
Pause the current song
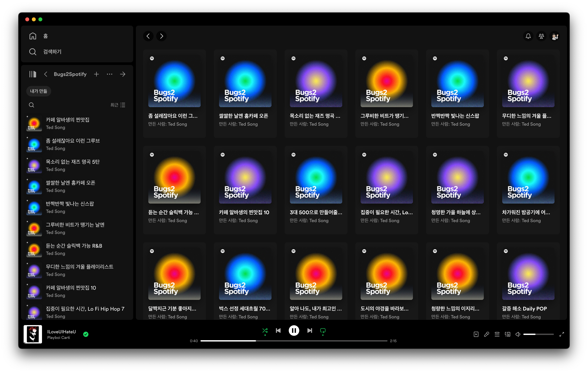[x=294, y=331]
